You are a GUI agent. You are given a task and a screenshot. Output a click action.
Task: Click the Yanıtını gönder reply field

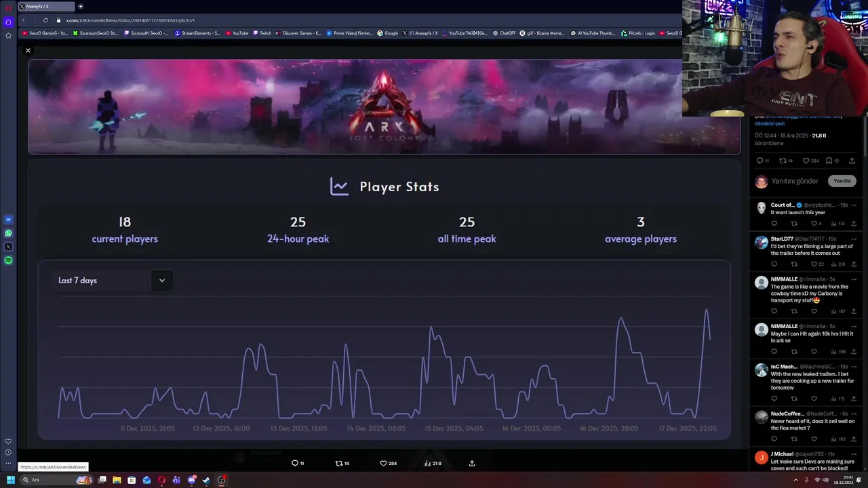tap(795, 181)
